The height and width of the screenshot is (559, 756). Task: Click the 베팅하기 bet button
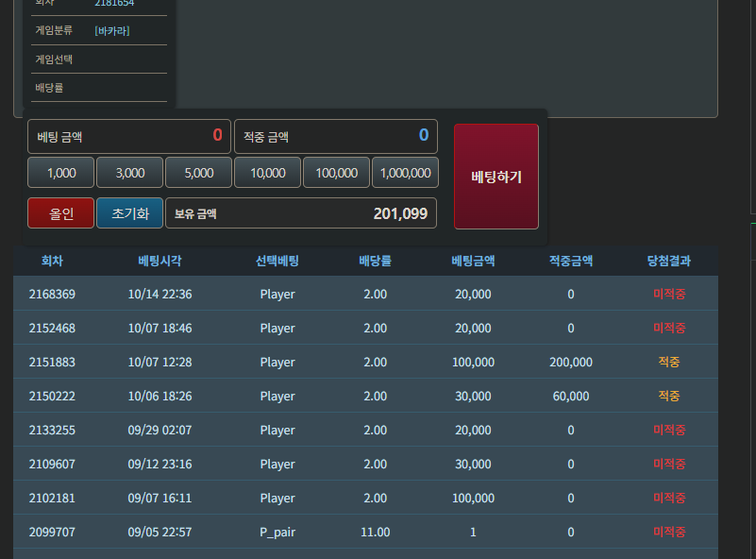click(x=496, y=177)
